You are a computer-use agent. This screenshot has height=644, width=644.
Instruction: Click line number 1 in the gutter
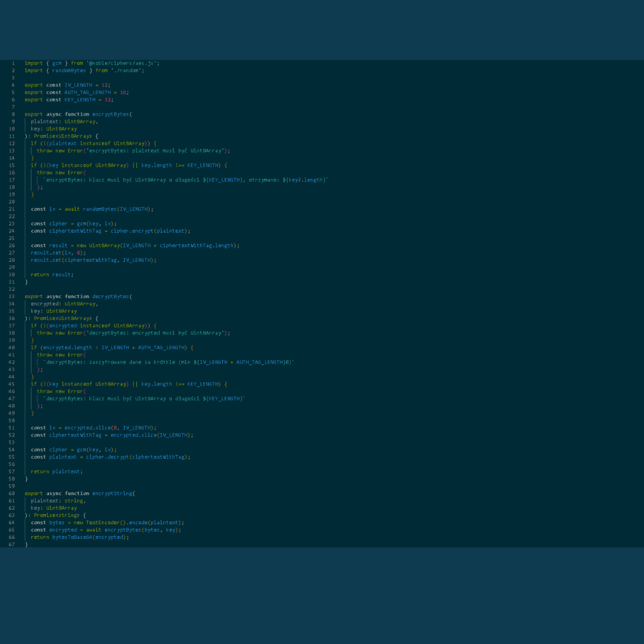(x=13, y=63)
